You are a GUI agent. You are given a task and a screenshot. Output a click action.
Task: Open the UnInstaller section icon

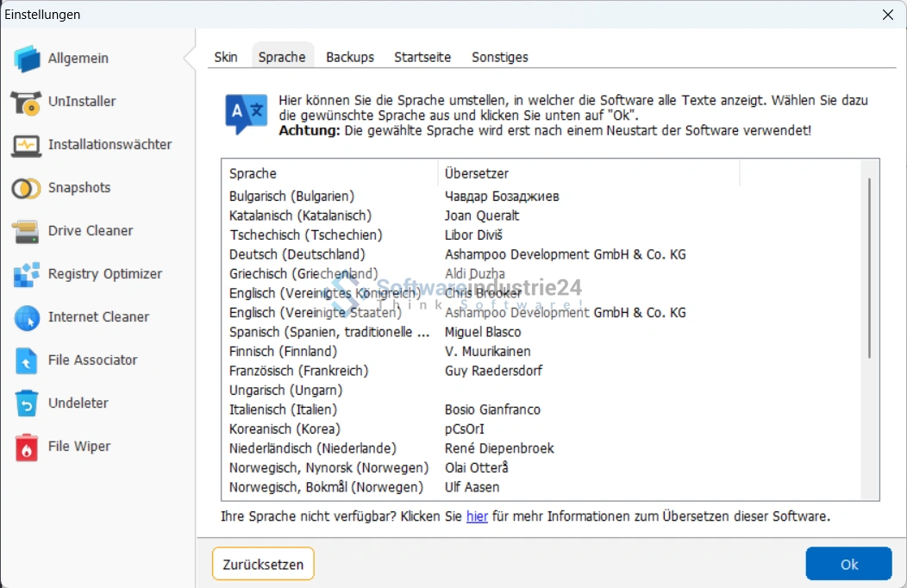[x=26, y=102]
